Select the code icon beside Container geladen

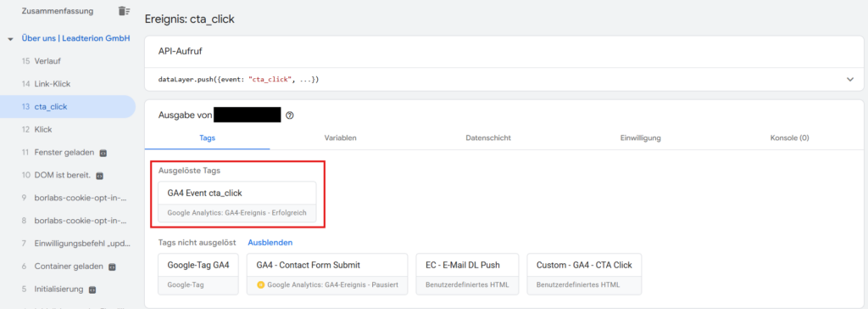pyautogui.click(x=112, y=267)
